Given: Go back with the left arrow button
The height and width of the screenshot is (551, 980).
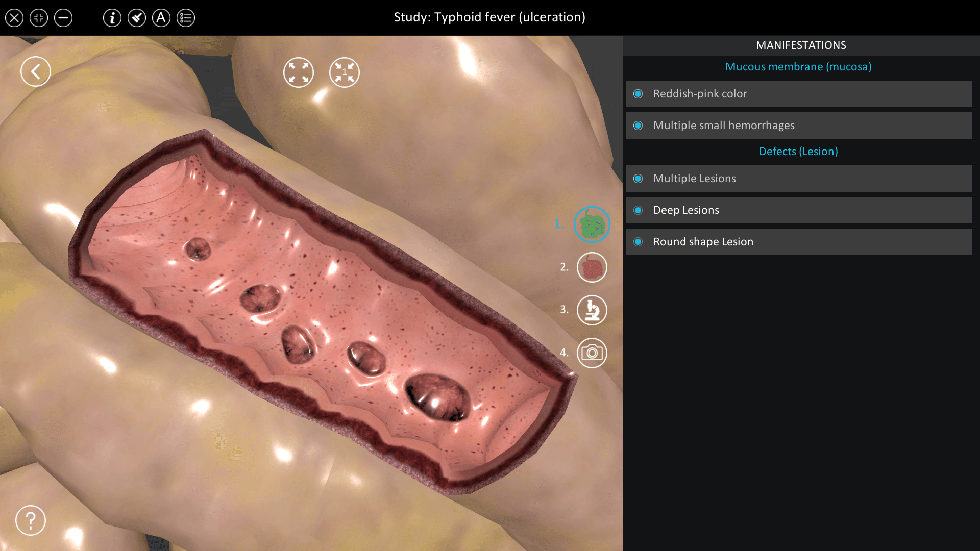Looking at the screenshot, I should [x=36, y=71].
